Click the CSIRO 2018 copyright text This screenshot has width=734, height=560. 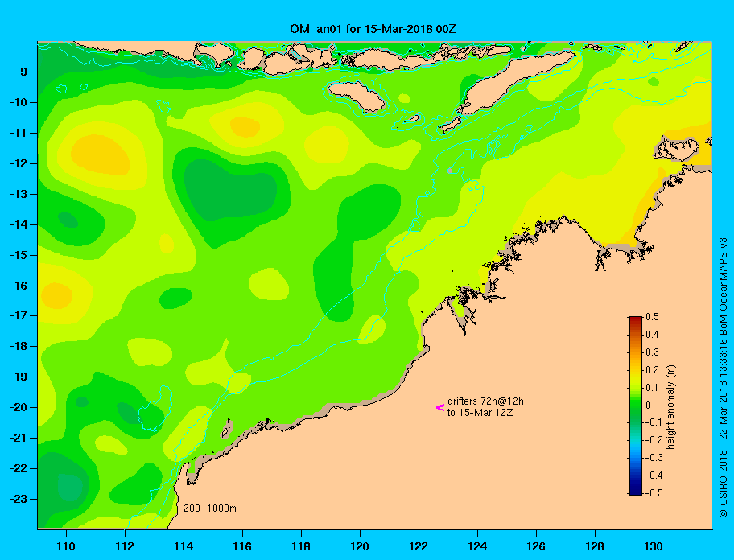724,484
